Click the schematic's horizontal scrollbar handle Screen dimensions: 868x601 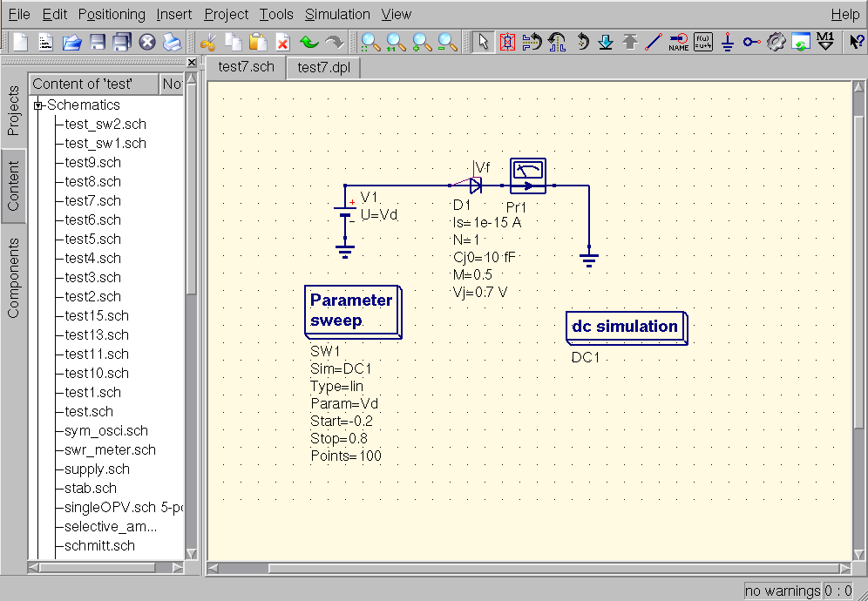553,569
